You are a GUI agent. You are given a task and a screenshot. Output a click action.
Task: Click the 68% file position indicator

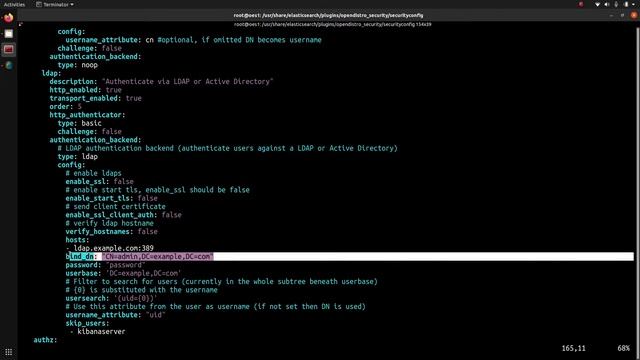tap(623, 348)
